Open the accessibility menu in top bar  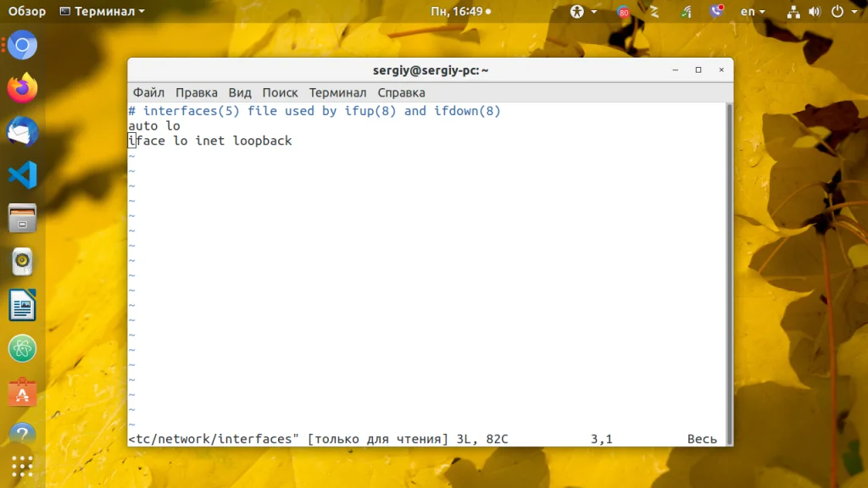point(576,11)
